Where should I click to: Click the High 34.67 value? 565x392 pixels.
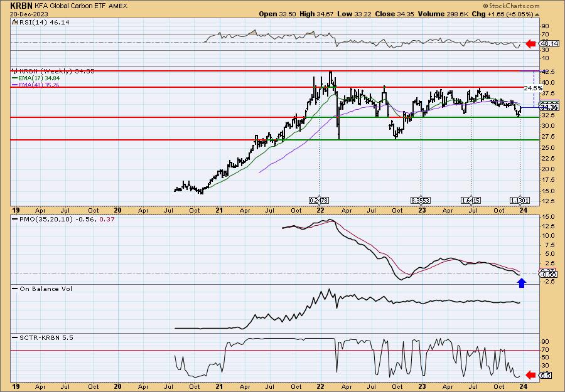(x=317, y=14)
